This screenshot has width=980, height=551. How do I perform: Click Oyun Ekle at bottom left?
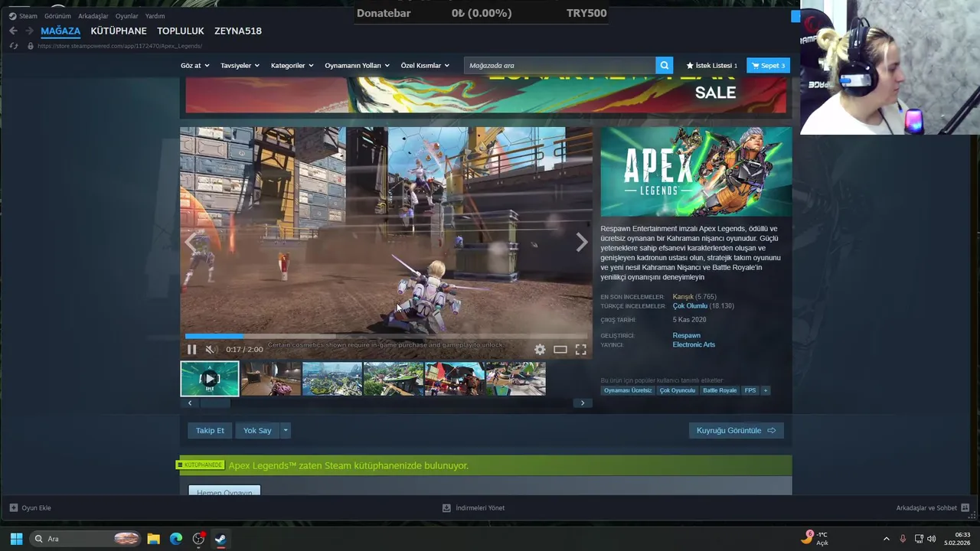point(31,507)
